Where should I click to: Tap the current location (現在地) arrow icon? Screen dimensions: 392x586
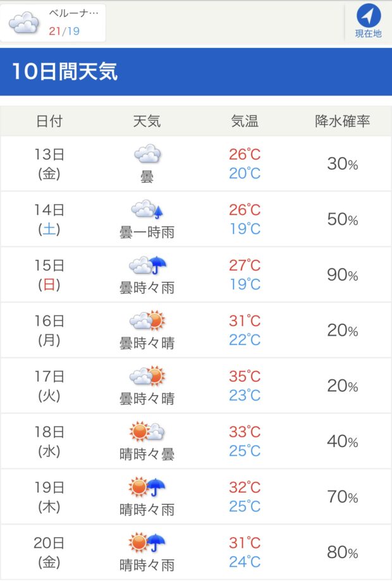pos(368,16)
